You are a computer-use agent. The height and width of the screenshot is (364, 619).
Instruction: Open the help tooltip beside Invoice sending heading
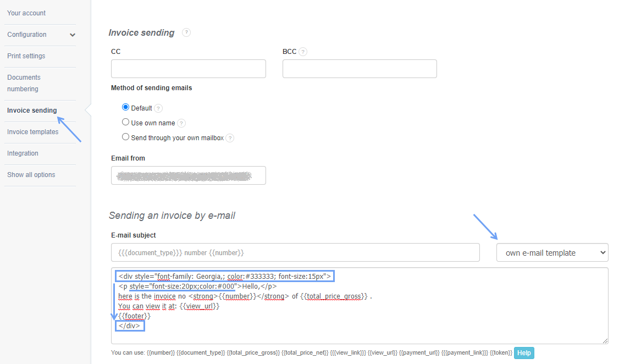point(186,32)
